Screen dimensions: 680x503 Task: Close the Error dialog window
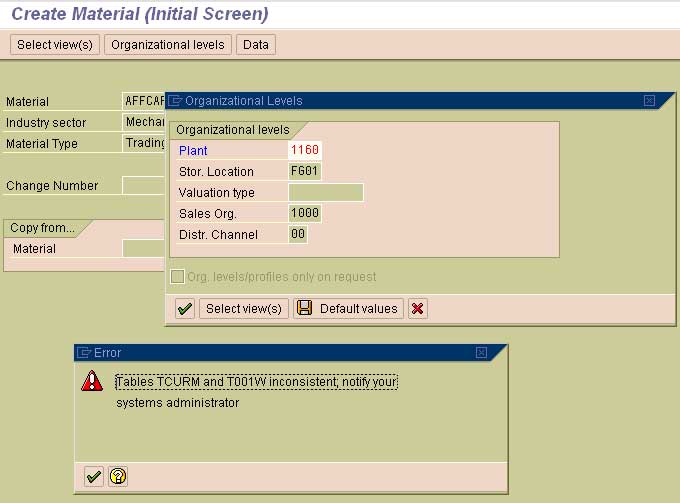pos(481,353)
